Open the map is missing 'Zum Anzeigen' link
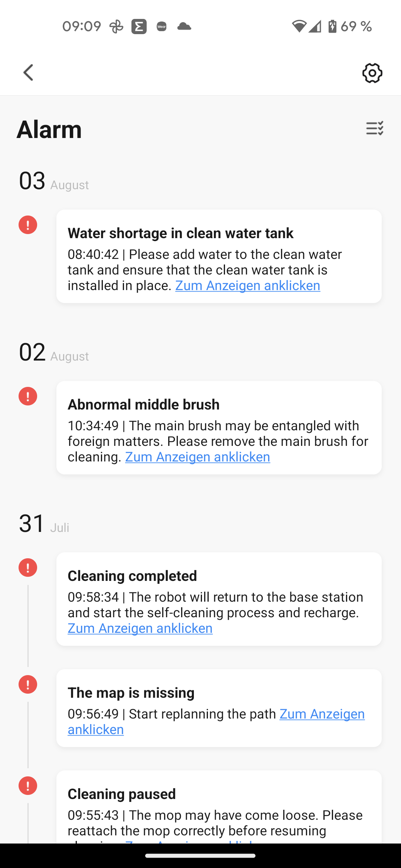This screenshot has width=401, height=868. point(322,714)
